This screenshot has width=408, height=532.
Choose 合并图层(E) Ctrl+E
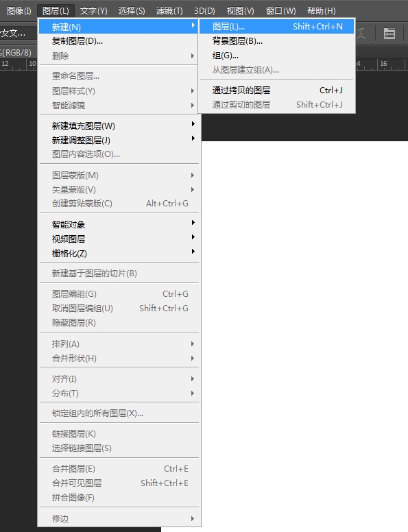click(x=119, y=468)
